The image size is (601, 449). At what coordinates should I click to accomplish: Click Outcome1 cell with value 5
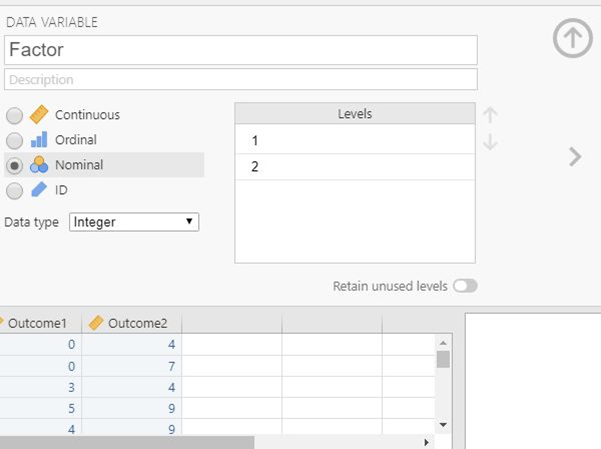point(40,408)
